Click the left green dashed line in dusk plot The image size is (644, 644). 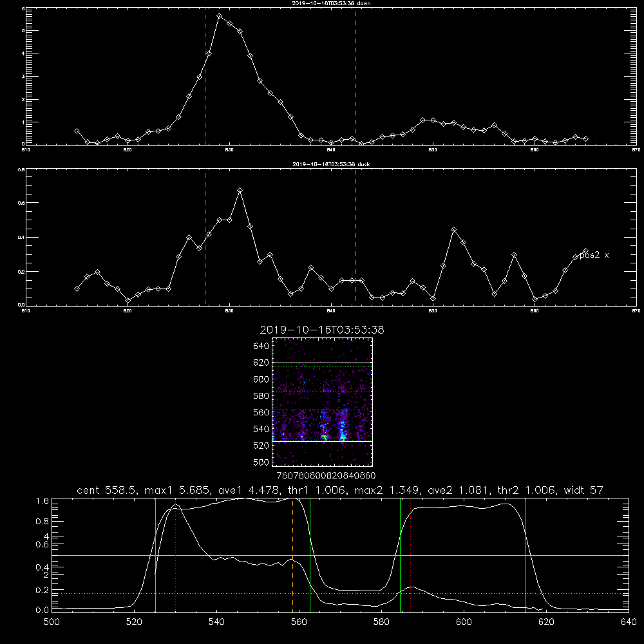tap(205, 237)
